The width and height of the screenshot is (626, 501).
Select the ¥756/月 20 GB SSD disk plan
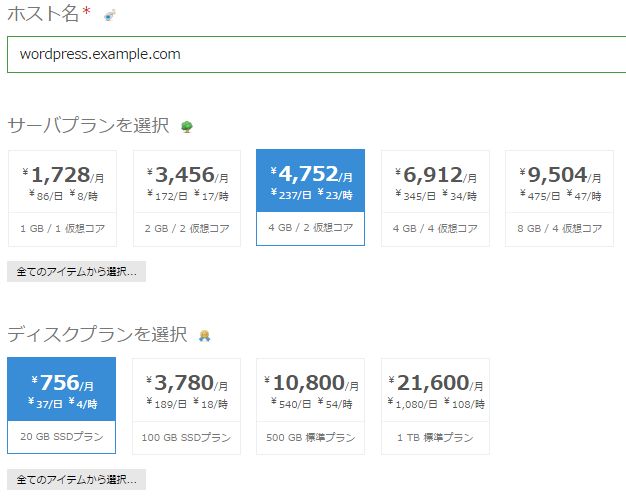click(x=62, y=405)
